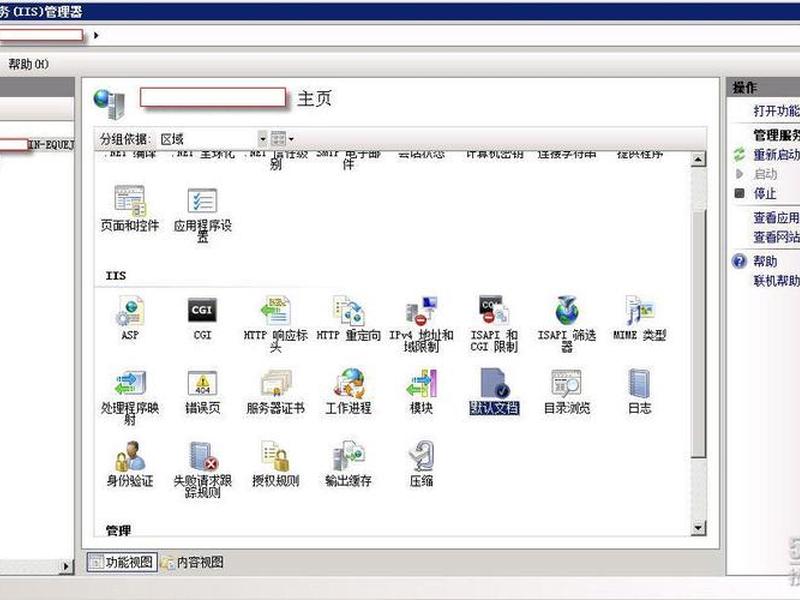Click the IIS group header
Screen dimensions: 800x600
click(x=116, y=276)
